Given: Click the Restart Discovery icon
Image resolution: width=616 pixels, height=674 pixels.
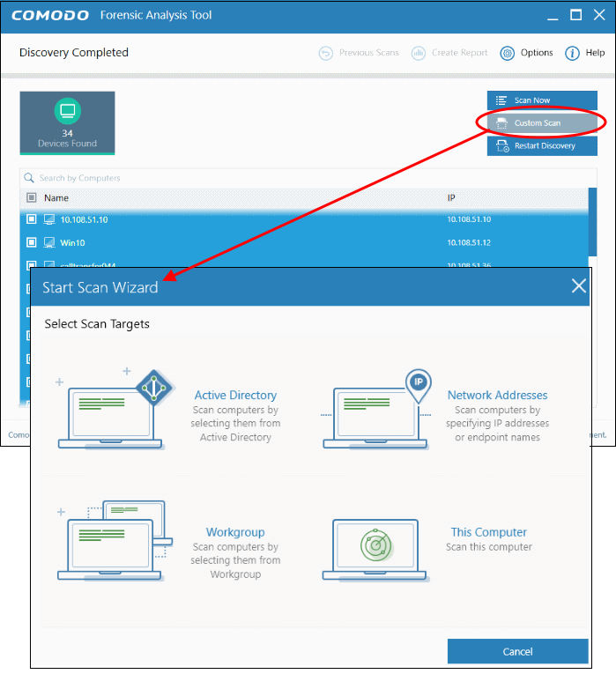Looking at the screenshot, I should tap(502, 146).
